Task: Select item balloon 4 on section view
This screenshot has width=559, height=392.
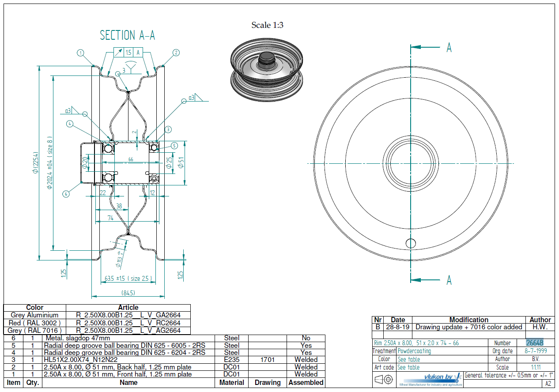Action: (x=69, y=124)
